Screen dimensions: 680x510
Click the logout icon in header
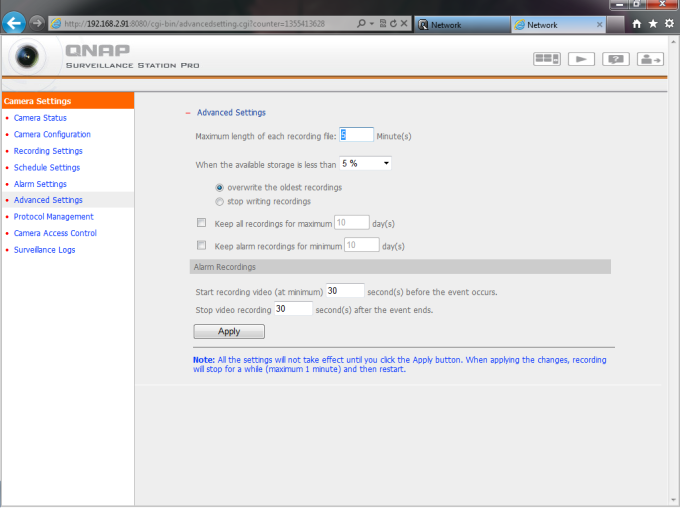(x=651, y=59)
